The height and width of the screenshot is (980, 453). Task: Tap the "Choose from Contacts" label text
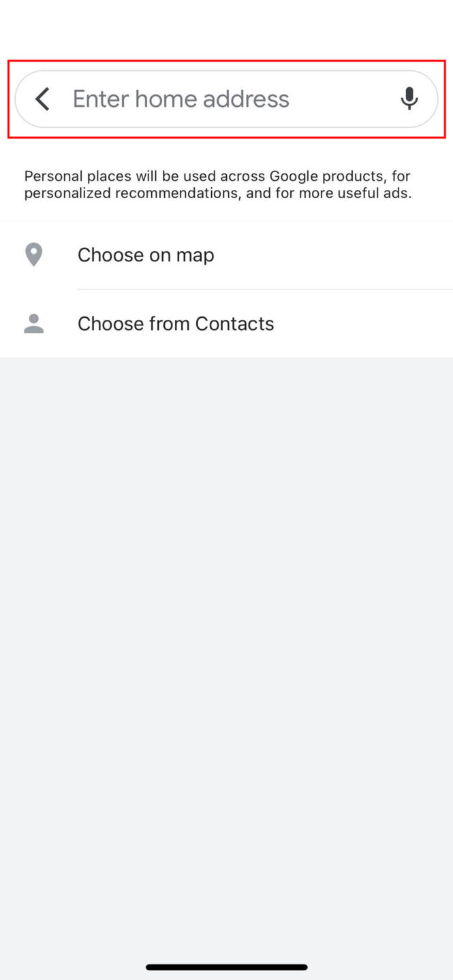[176, 324]
